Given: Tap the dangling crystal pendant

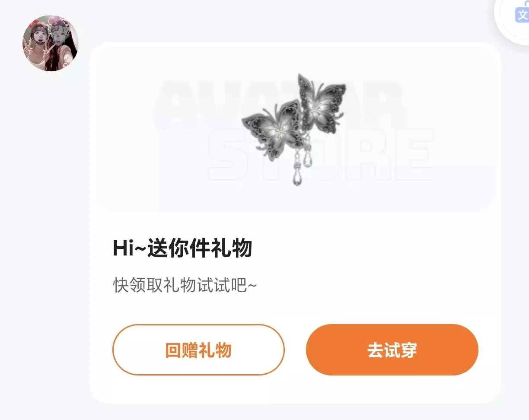Looking at the screenshot, I should [298, 170].
